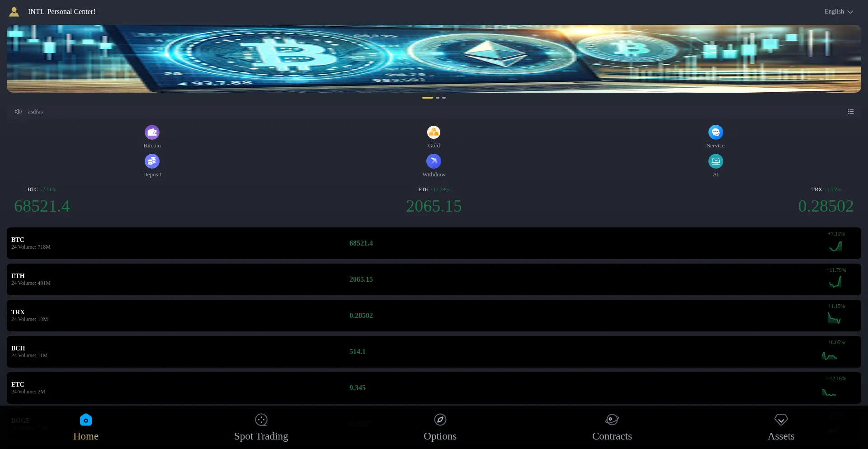Click the BTC trend sparkline chart
Screen dimensions: 868x449
pos(835,246)
